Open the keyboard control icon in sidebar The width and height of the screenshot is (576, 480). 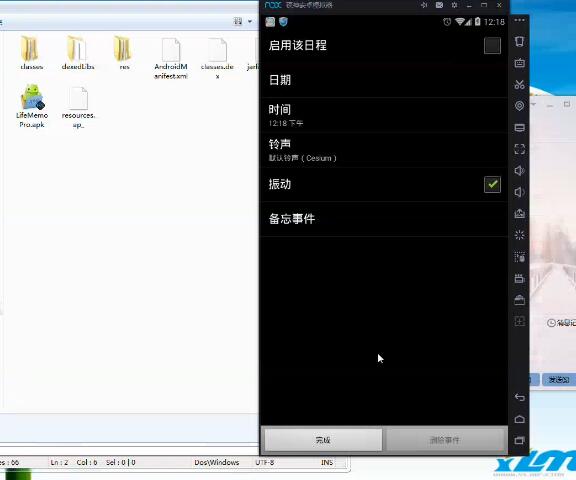(x=519, y=63)
